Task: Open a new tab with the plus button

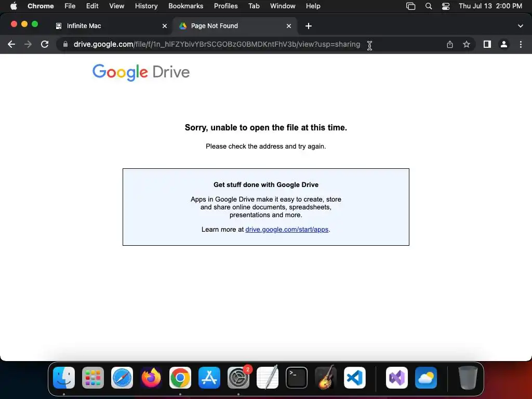Action: (x=309, y=26)
